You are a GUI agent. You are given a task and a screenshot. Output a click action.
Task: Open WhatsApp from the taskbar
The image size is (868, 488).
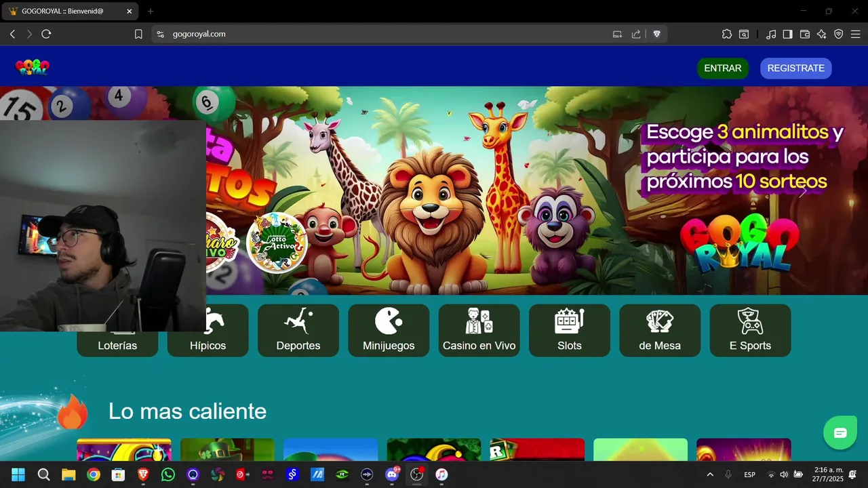coord(168,474)
